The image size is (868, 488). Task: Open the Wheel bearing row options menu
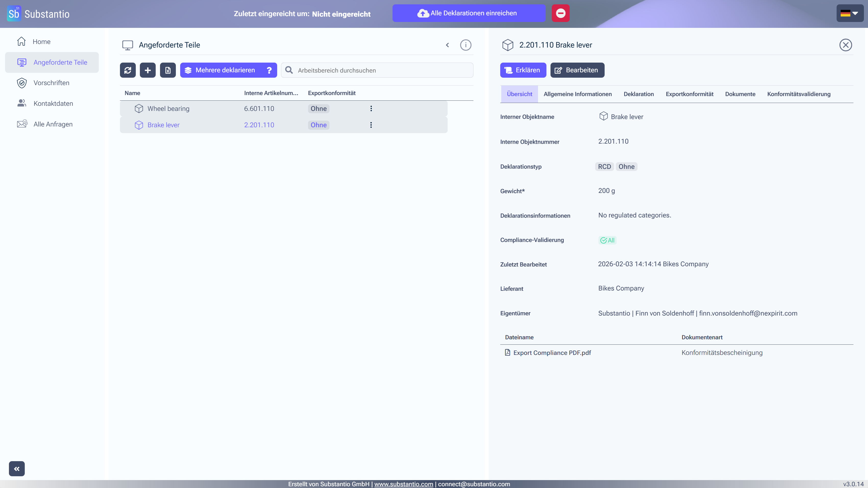[371, 109]
